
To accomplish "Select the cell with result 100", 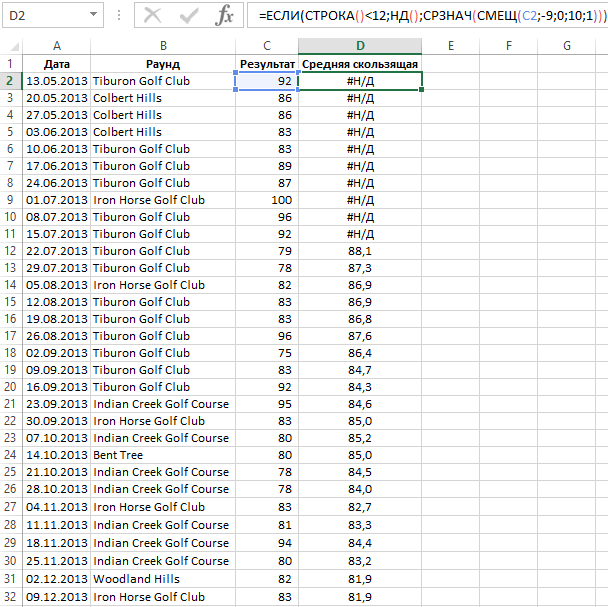I will coord(267,200).
